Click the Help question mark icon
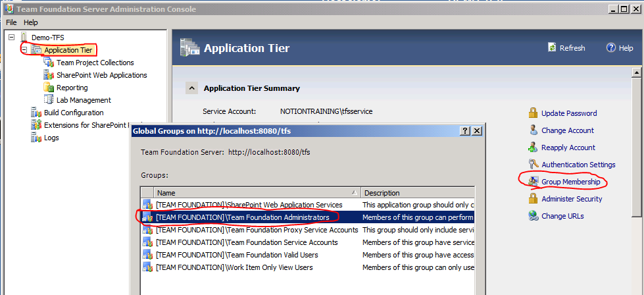This screenshot has height=295, width=644. (x=611, y=47)
